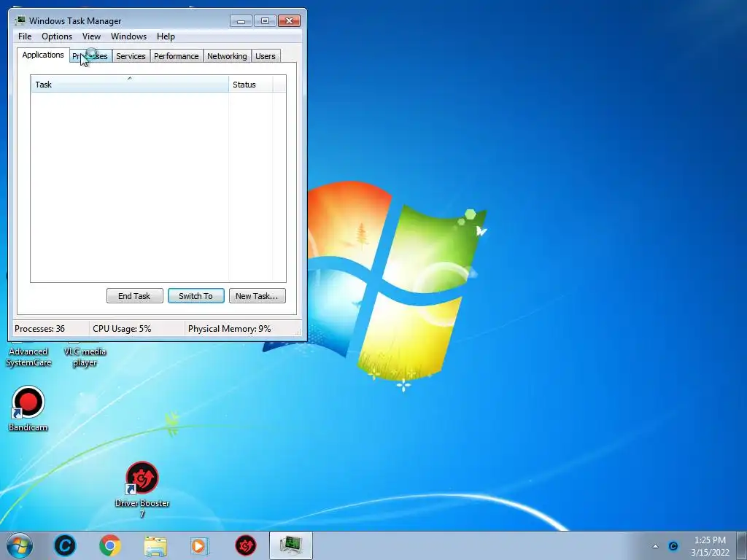Screen dimensions: 747x560
Task: Open the clock showing 1:25 PM
Action: tap(711, 546)
